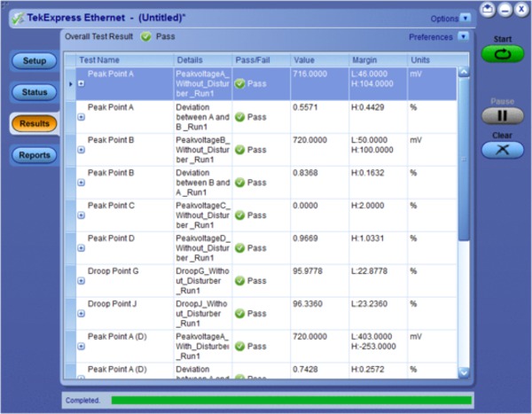Open the Preferences dropdown
The width and height of the screenshot is (532, 414).
coord(464,37)
